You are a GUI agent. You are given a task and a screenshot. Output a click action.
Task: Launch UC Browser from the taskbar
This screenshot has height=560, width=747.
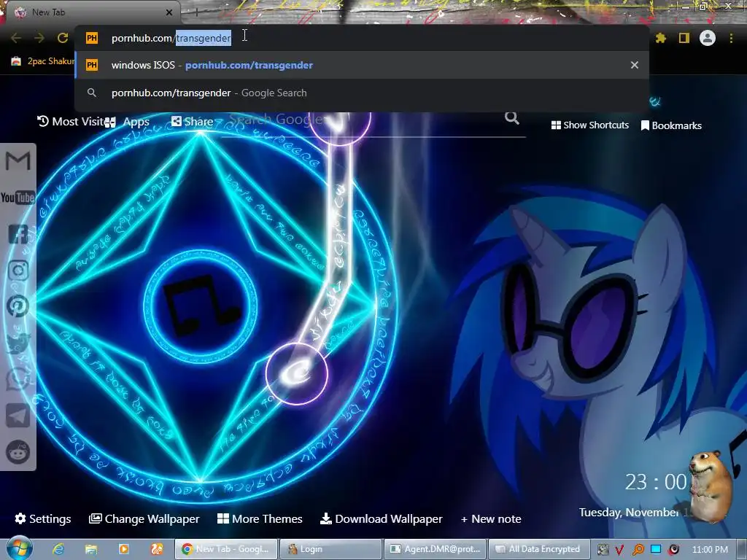point(157,549)
